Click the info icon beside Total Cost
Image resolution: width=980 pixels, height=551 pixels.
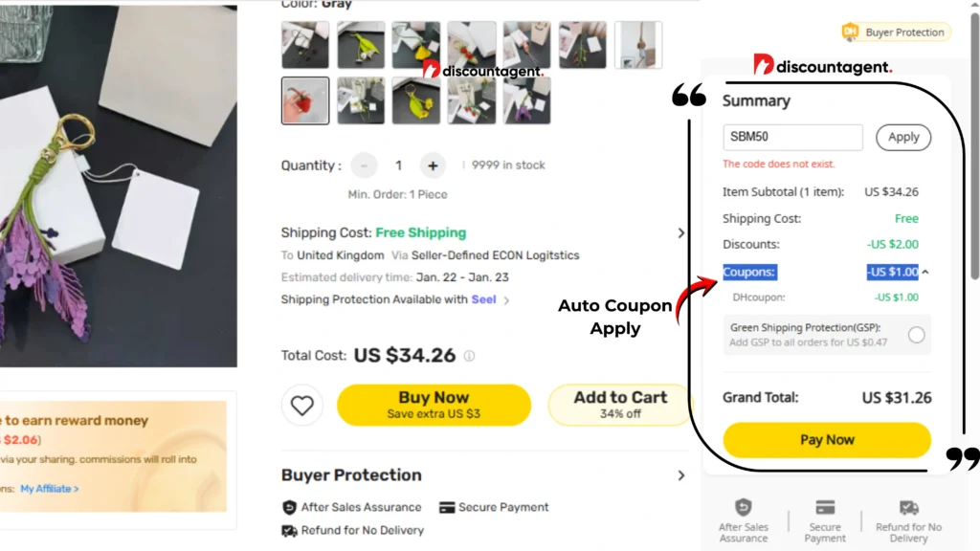pyautogui.click(x=469, y=356)
